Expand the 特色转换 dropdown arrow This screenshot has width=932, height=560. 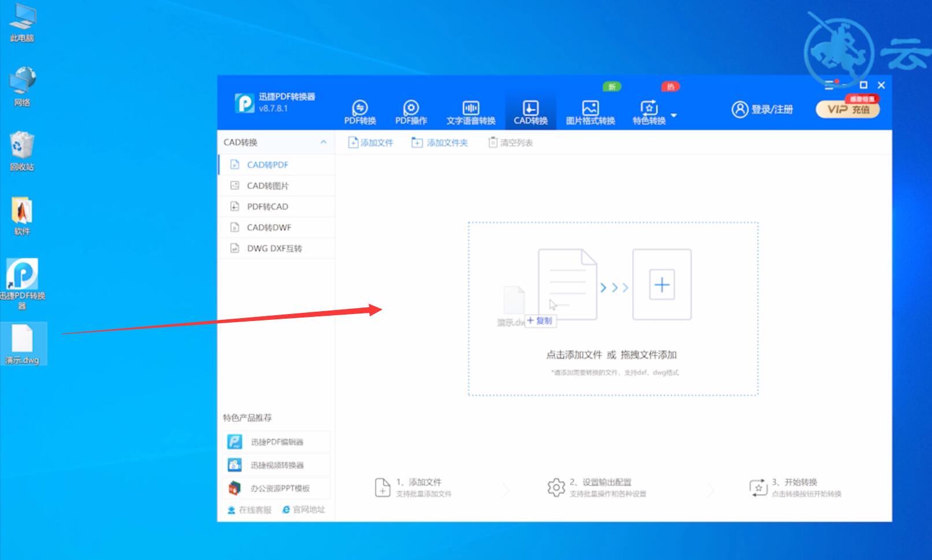click(674, 115)
